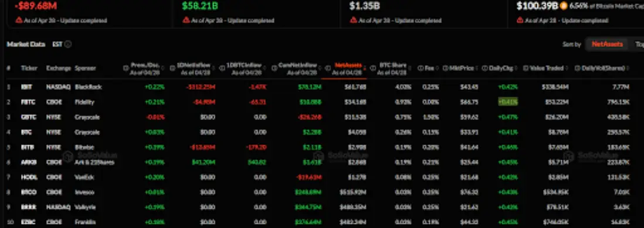
Task: Click Ark & 21Shares sponsor cell
Action: tap(95, 162)
